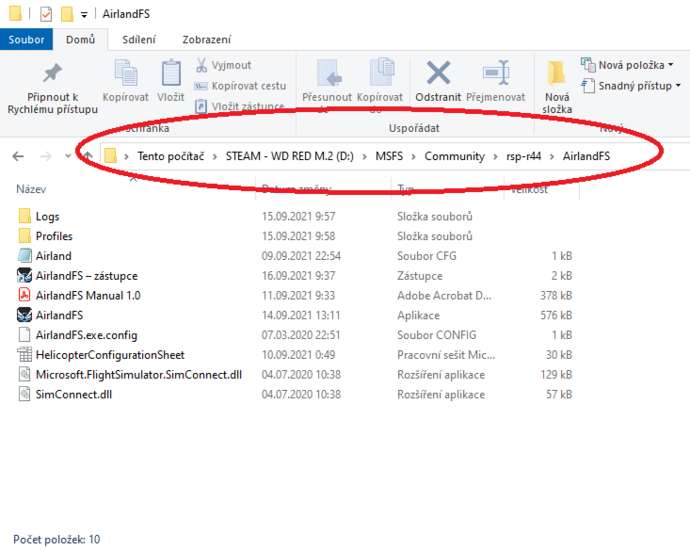Click the Odstranit delete X icon
This screenshot has width=690, height=550.
(438, 73)
